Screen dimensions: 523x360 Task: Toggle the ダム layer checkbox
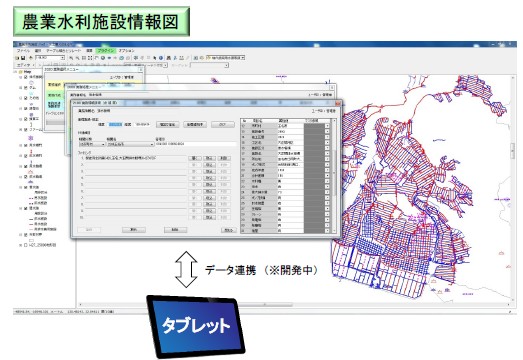point(26,87)
